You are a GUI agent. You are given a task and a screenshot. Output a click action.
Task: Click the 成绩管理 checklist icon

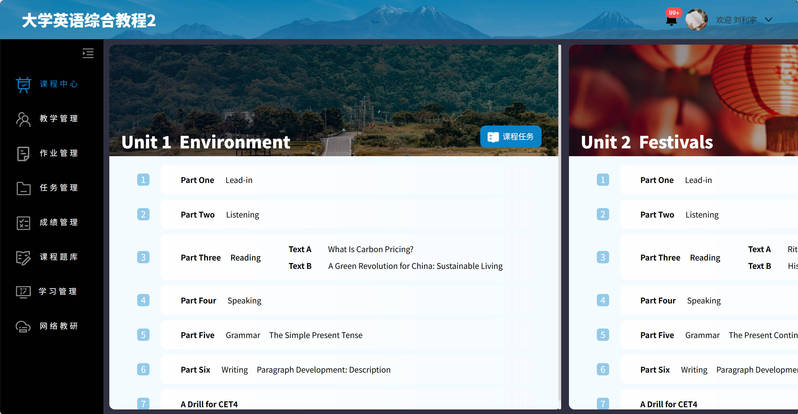pyautogui.click(x=23, y=222)
